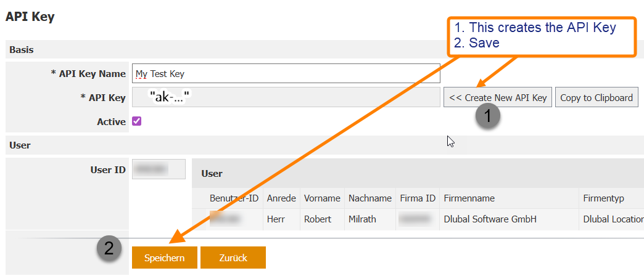Click the read-only API Key field

click(x=286, y=97)
